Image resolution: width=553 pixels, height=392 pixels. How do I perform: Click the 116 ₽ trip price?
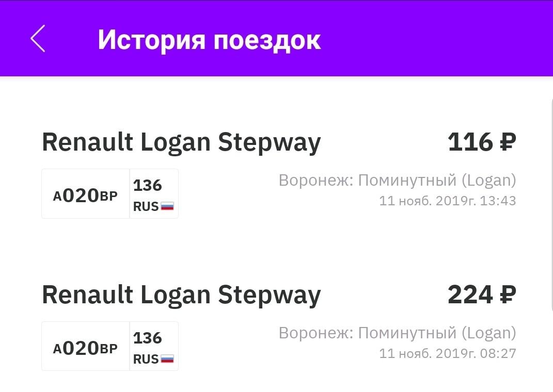click(x=481, y=142)
